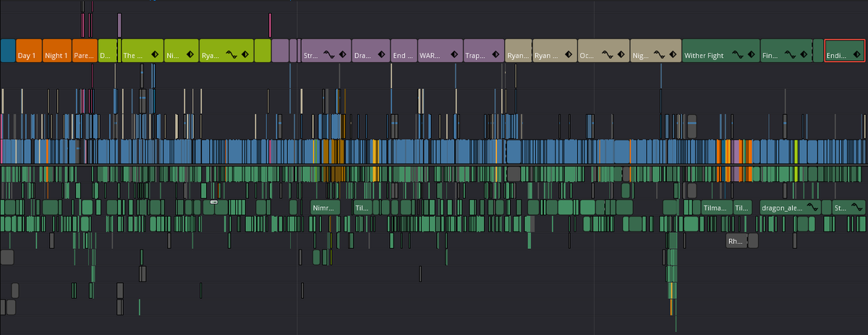868x335 pixels.
Task: Click keyframe diamond on 'The ...' clip
Action: tap(155, 55)
